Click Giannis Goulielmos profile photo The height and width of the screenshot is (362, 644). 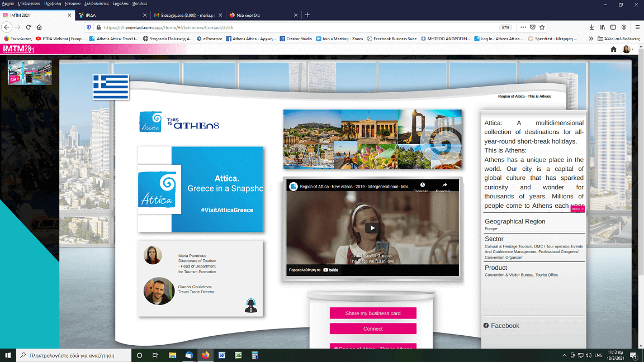pos(159,291)
